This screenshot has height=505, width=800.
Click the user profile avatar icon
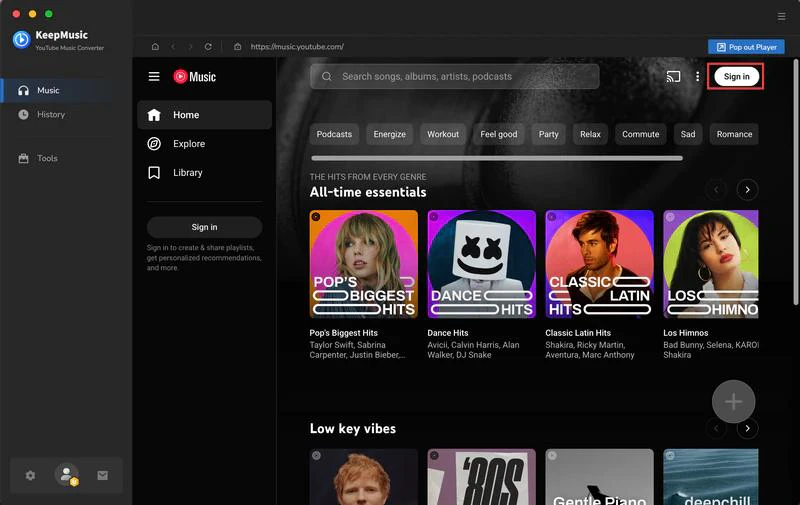tap(67, 474)
